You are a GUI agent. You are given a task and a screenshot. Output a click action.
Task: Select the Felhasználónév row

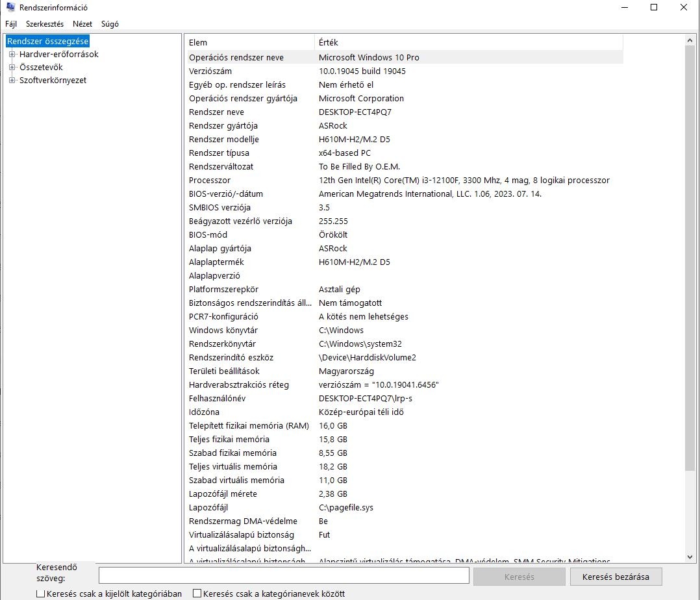404,398
